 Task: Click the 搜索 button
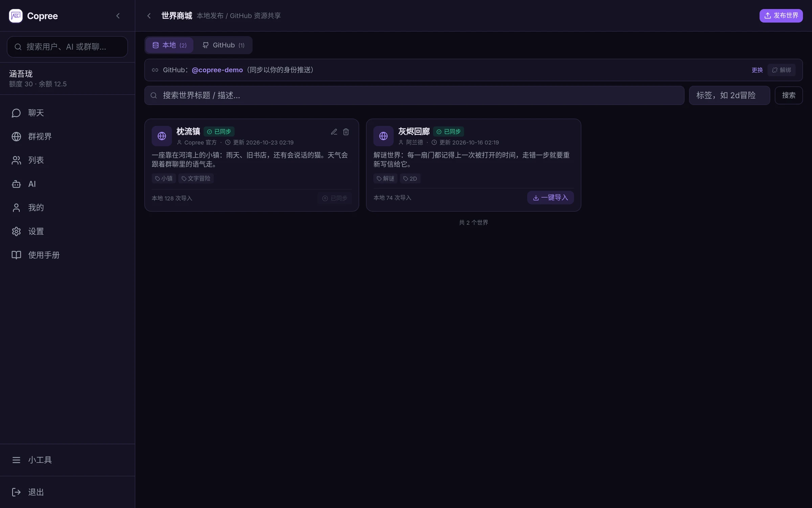(x=789, y=96)
